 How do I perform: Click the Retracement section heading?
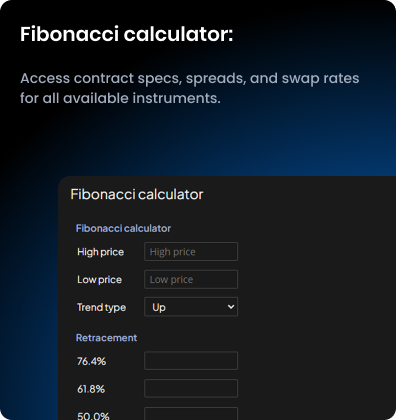pos(106,338)
